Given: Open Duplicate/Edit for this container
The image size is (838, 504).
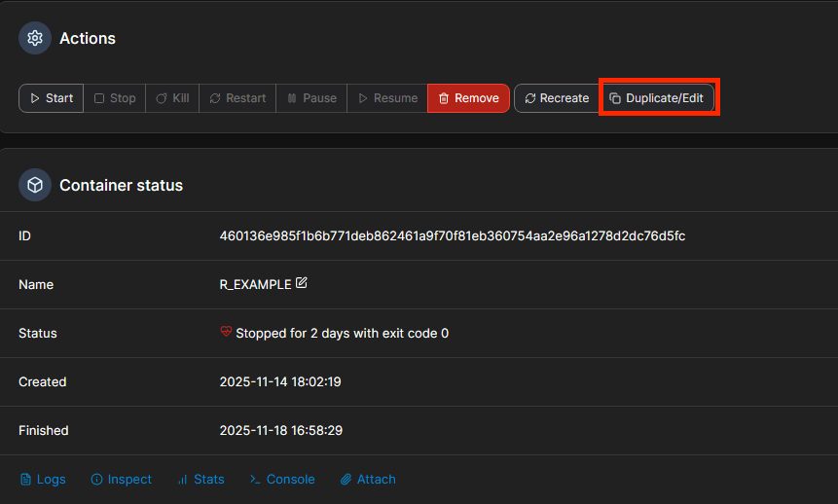Looking at the screenshot, I should tap(657, 98).
